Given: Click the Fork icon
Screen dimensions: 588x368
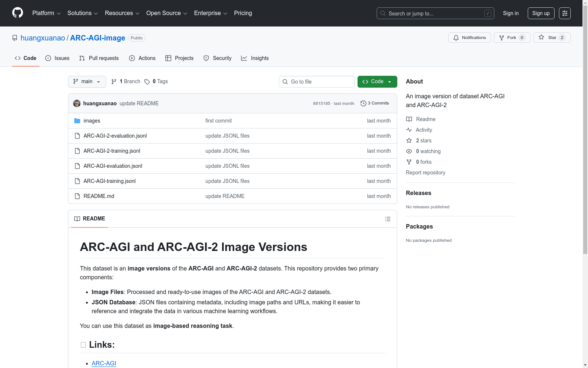Looking at the screenshot, I should (502, 38).
